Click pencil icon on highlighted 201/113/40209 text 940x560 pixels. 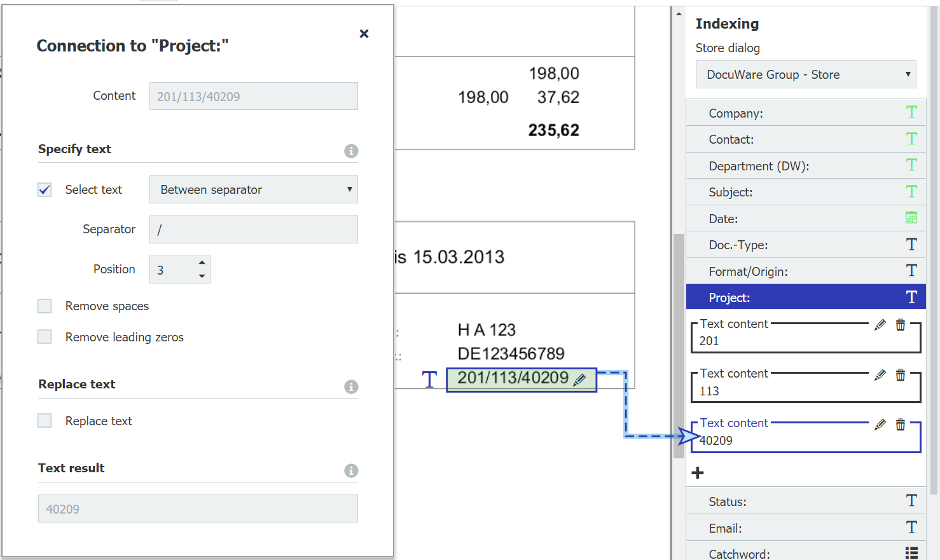click(x=579, y=379)
